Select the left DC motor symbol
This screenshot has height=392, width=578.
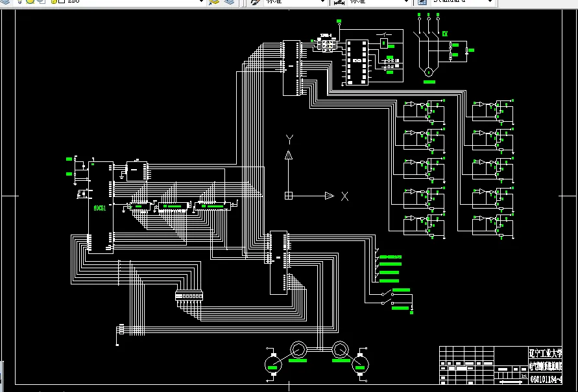[x=273, y=364]
